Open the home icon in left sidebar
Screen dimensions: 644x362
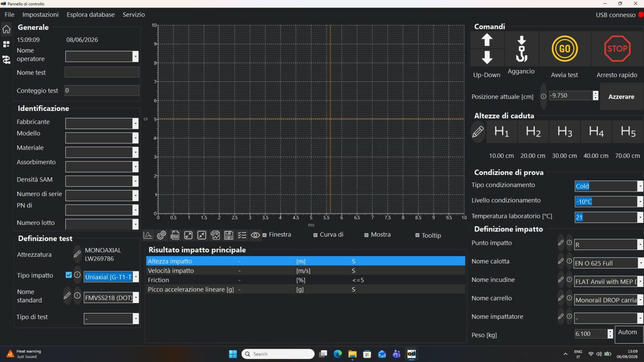coord(6,29)
